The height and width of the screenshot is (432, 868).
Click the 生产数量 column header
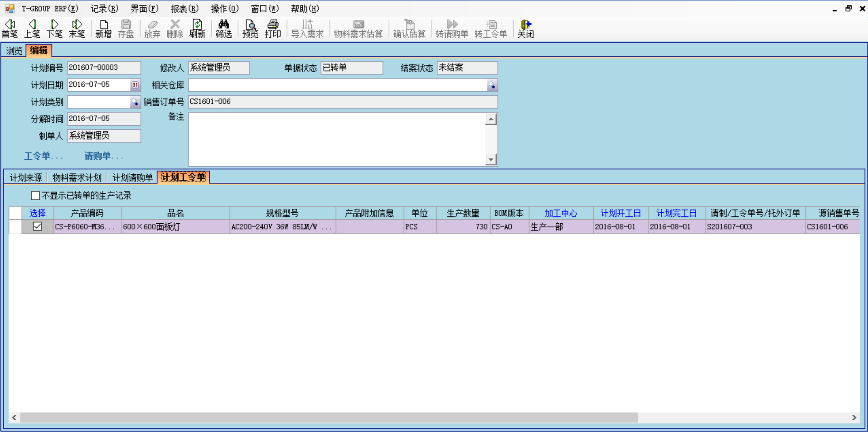pyautogui.click(x=463, y=213)
